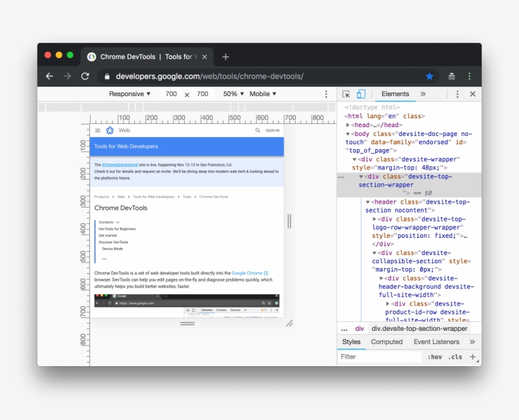Click the Tools for Web Developers header
Viewport: 519px width, 420px height.
pyautogui.click(x=126, y=146)
